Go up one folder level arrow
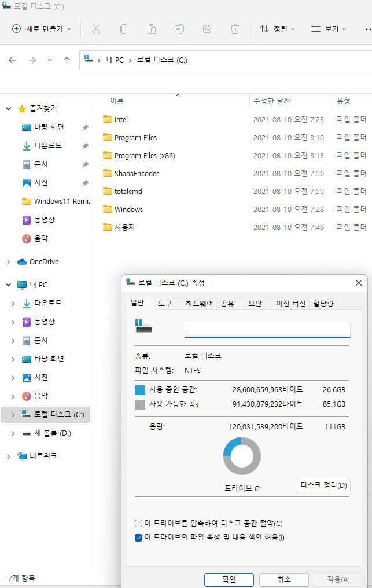The width and height of the screenshot is (372, 588). (67, 60)
